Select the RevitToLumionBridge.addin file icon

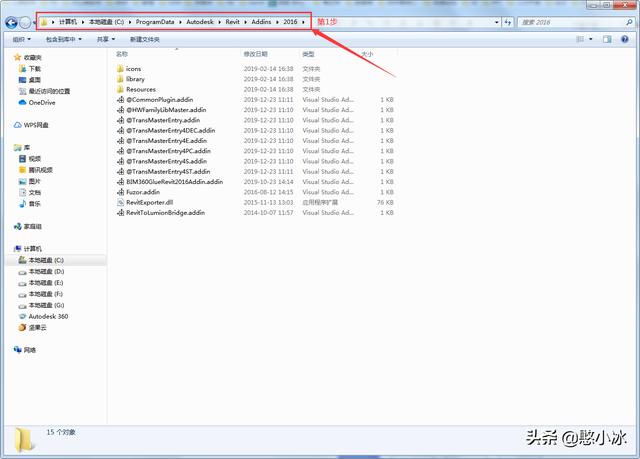(x=120, y=213)
